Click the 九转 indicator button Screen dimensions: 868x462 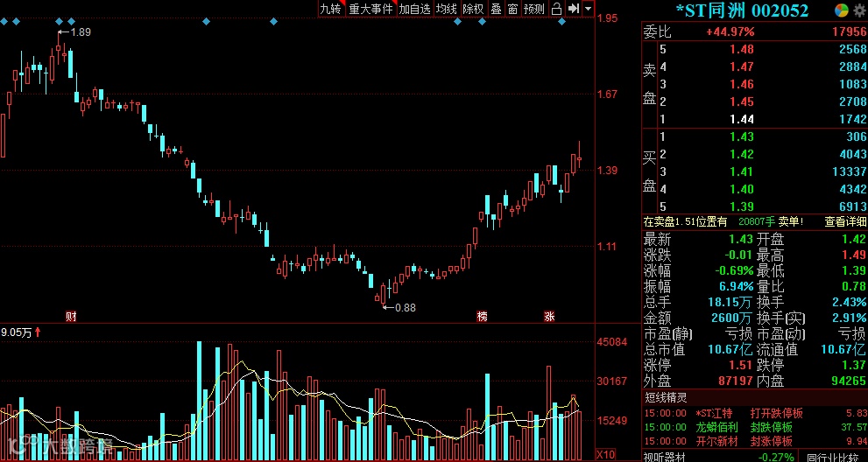coord(330,9)
